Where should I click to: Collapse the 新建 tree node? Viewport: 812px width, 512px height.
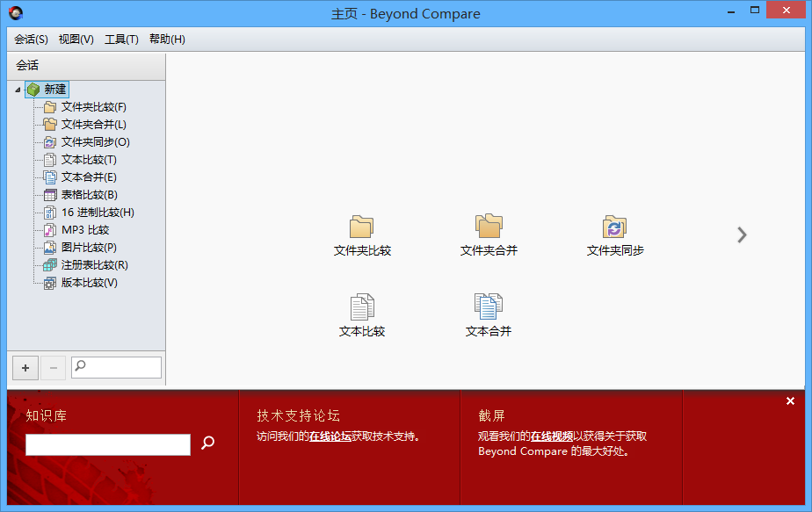coord(18,90)
